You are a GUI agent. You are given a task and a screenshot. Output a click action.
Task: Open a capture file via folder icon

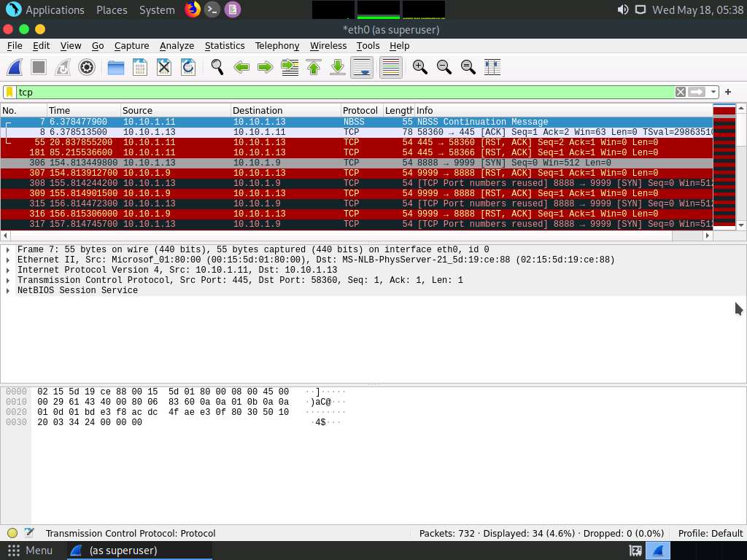tap(115, 67)
